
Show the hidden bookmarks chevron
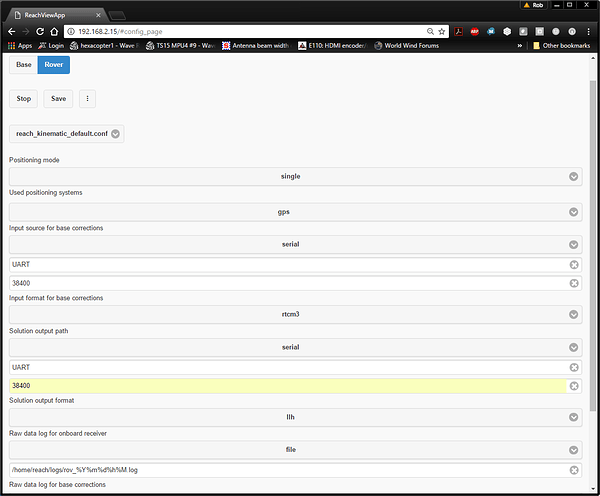click(x=520, y=46)
